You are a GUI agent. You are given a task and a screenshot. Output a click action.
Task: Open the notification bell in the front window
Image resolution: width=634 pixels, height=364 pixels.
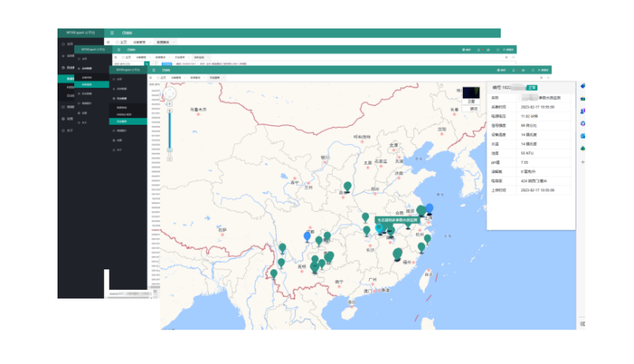click(x=513, y=70)
